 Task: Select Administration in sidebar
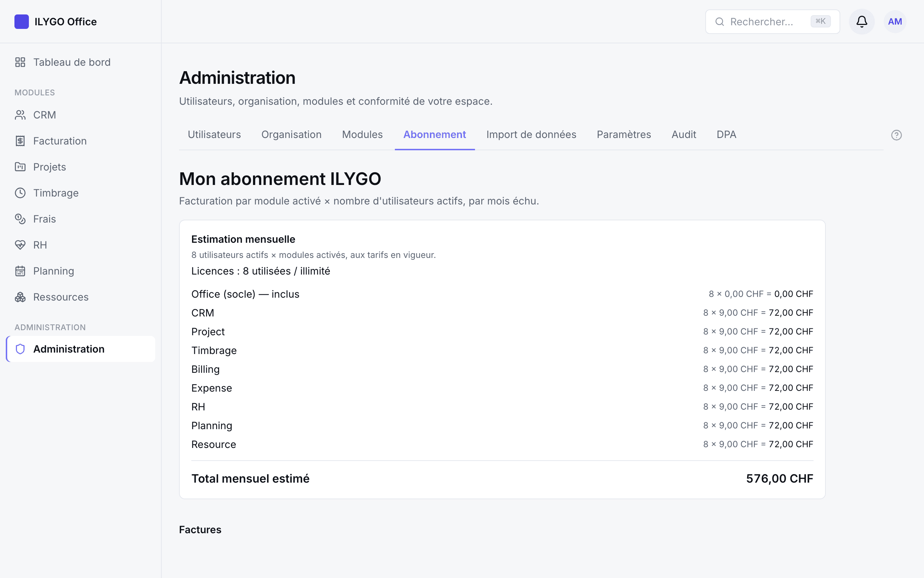click(x=80, y=349)
